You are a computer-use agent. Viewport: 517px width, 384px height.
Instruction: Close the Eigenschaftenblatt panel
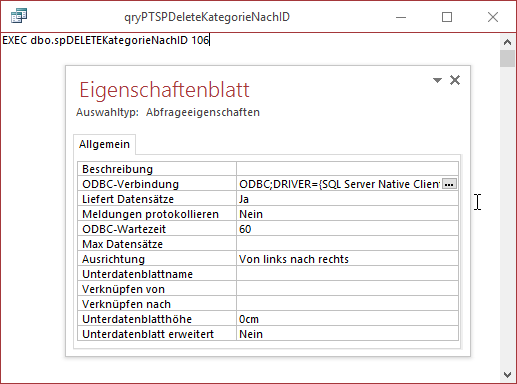pyautogui.click(x=455, y=80)
